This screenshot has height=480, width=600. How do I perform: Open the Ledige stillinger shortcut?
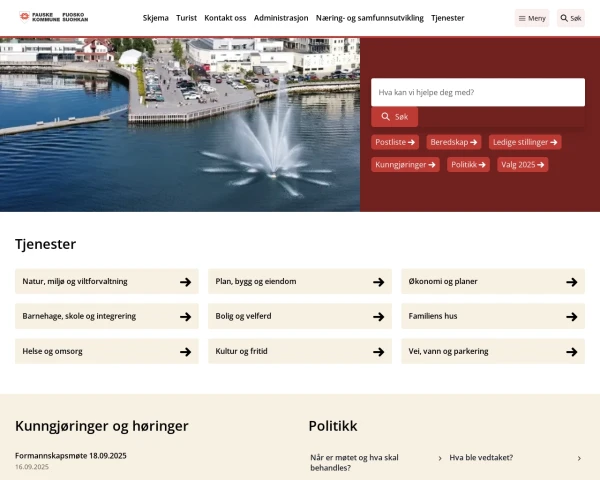click(x=525, y=142)
